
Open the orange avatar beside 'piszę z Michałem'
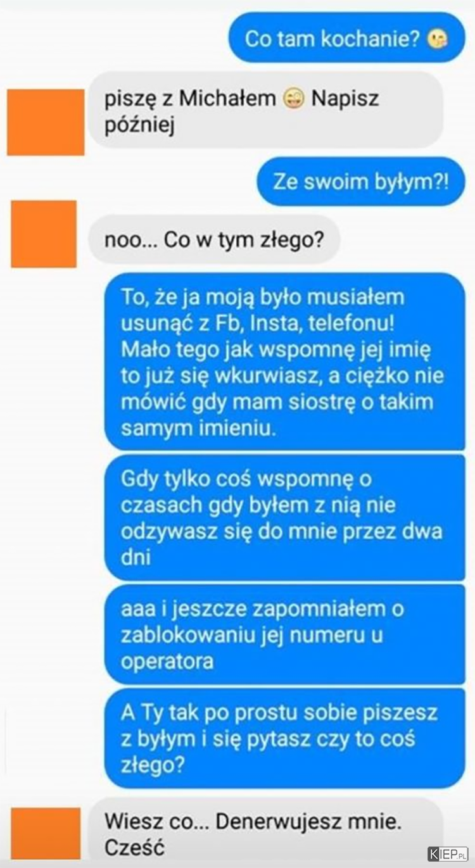click(46, 122)
